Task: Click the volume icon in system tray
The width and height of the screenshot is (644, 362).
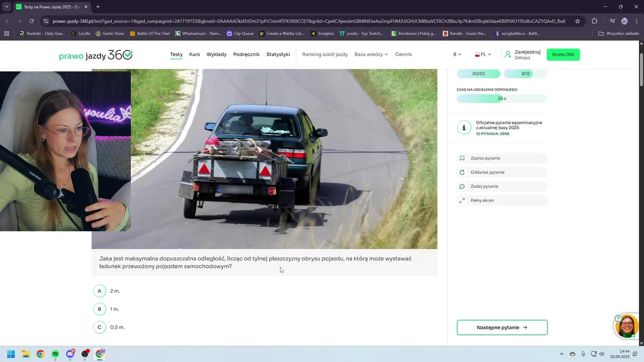Action: (x=602, y=354)
